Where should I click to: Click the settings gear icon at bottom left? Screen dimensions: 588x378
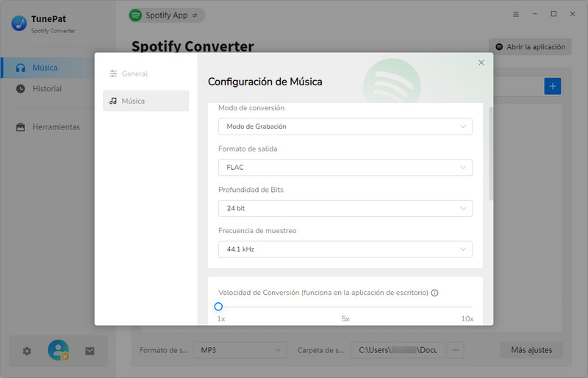pyautogui.click(x=26, y=352)
